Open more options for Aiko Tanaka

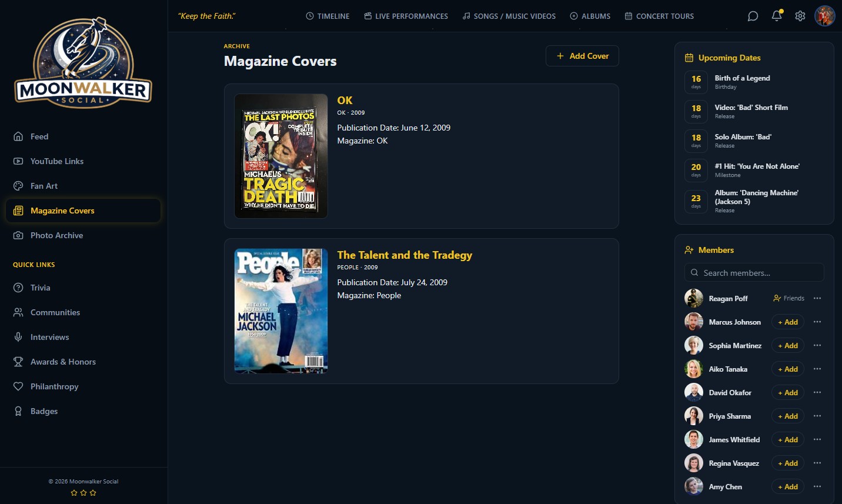(817, 369)
